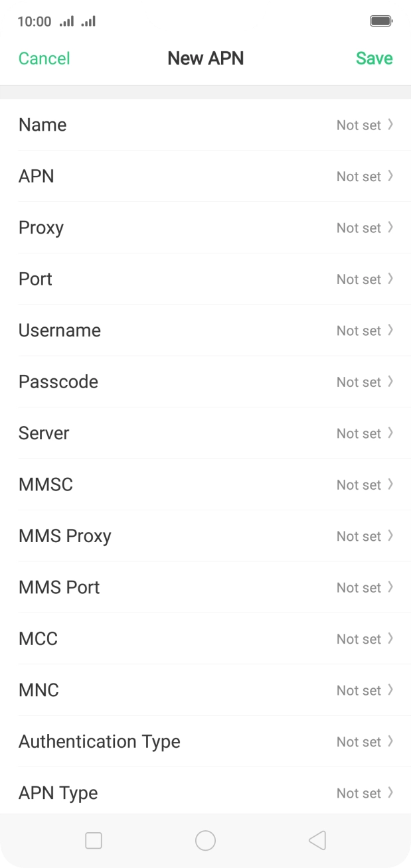The image size is (411, 868).
Task: Expand the Authentication Type chevron
Action: point(390,741)
